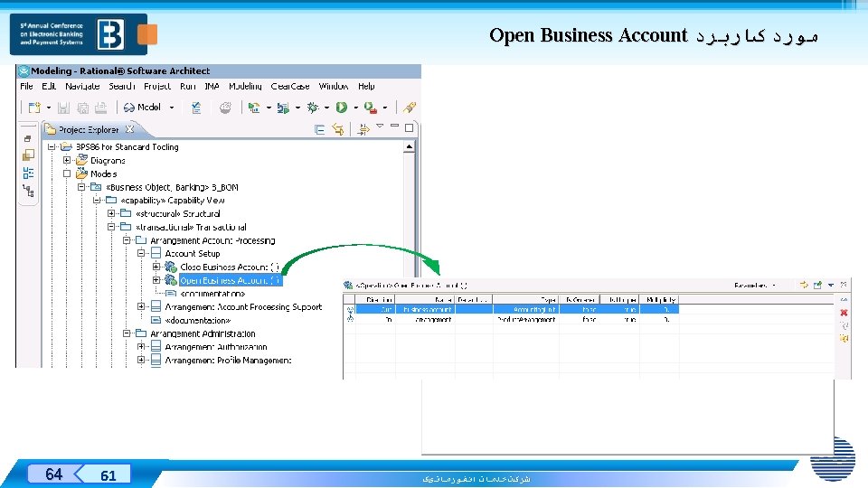Viewport: 868px width, 488px height.
Task: Open the Window menu
Action: (x=334, y=87)
